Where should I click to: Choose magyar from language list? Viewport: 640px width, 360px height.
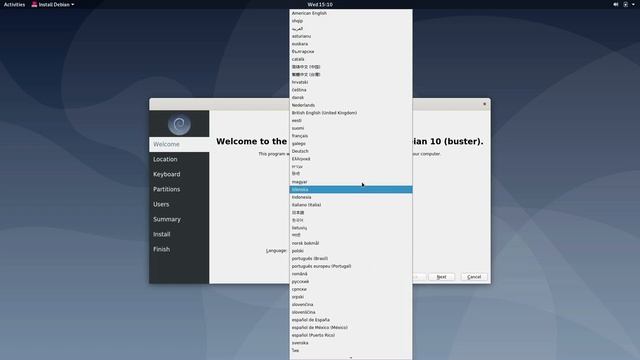(x=351, y=182)
